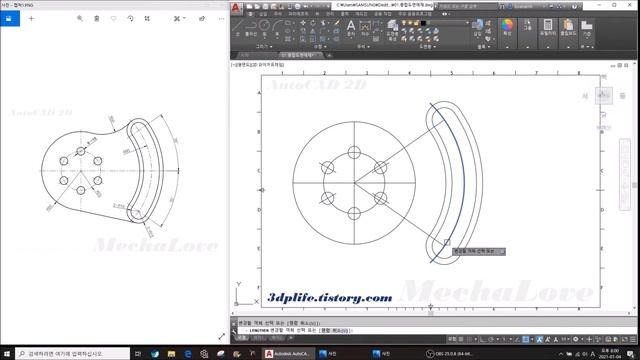The width and height of the screenshot is (640, 360).
Task: Click the rotate icon in Photos toolbar
Action: click(130, 18)
